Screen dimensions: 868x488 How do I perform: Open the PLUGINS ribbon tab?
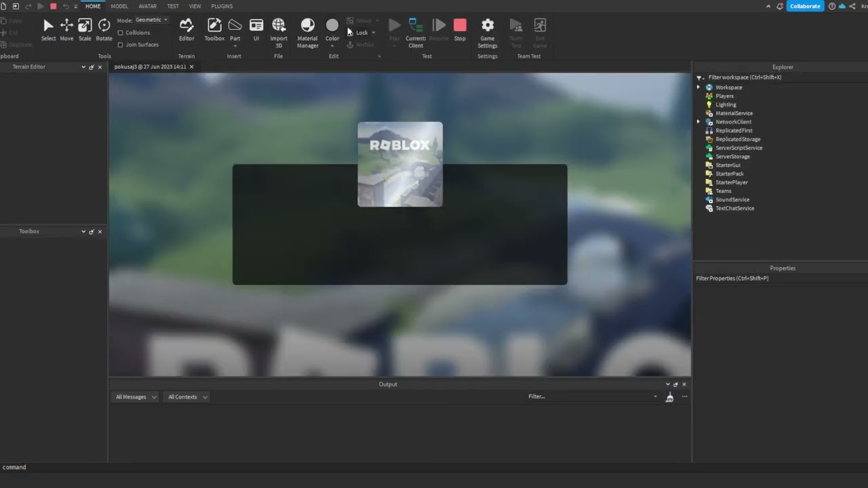point(222,6)
